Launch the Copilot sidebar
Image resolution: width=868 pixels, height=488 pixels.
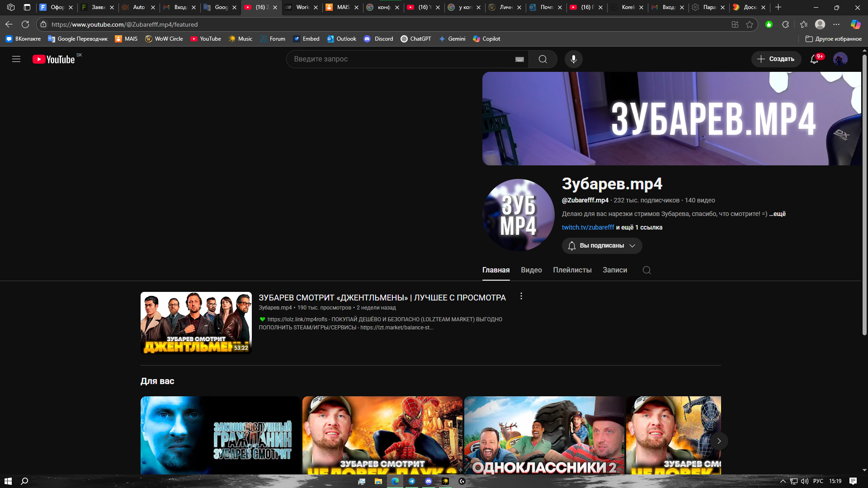pyautogui.click(x=855, y=24)
